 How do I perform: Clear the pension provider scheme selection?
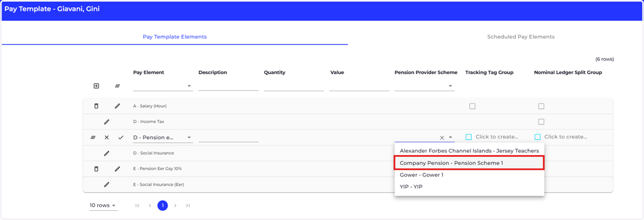[442, 138]
